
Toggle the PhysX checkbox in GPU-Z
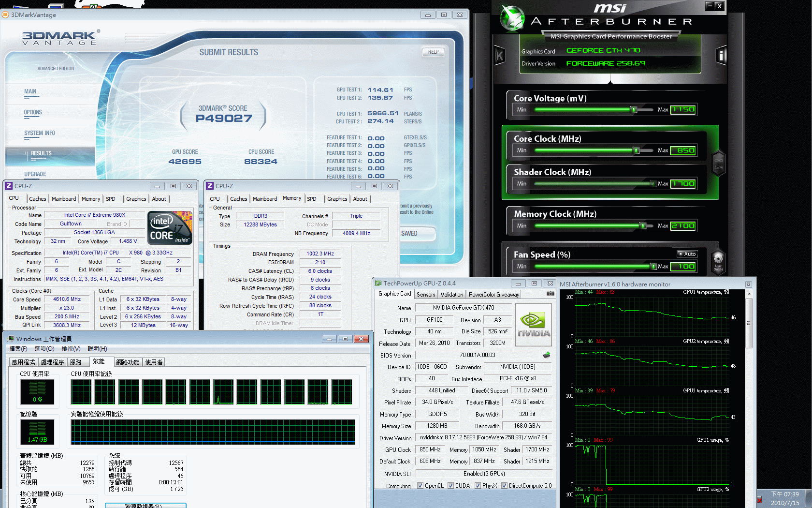478,486
